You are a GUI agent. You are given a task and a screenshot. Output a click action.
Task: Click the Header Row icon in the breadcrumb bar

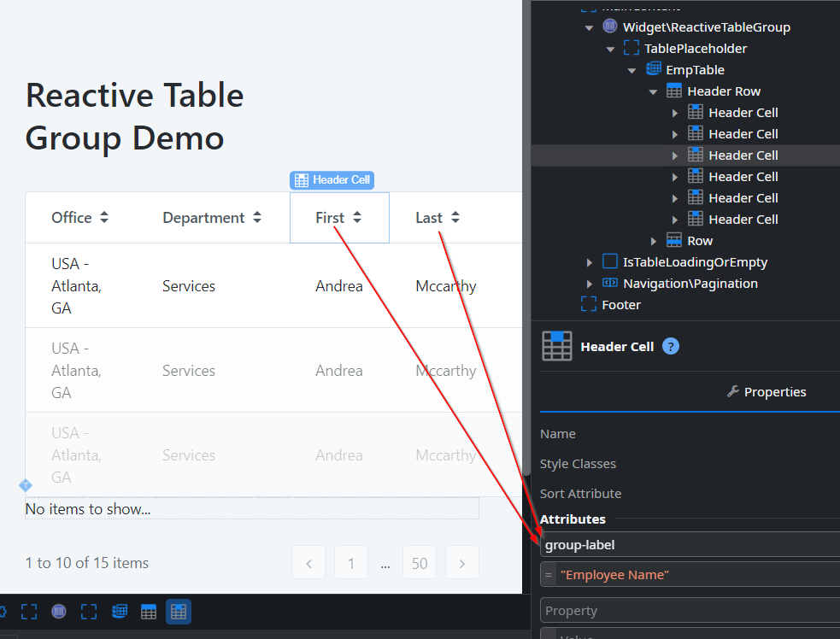(x=149, y=612)
